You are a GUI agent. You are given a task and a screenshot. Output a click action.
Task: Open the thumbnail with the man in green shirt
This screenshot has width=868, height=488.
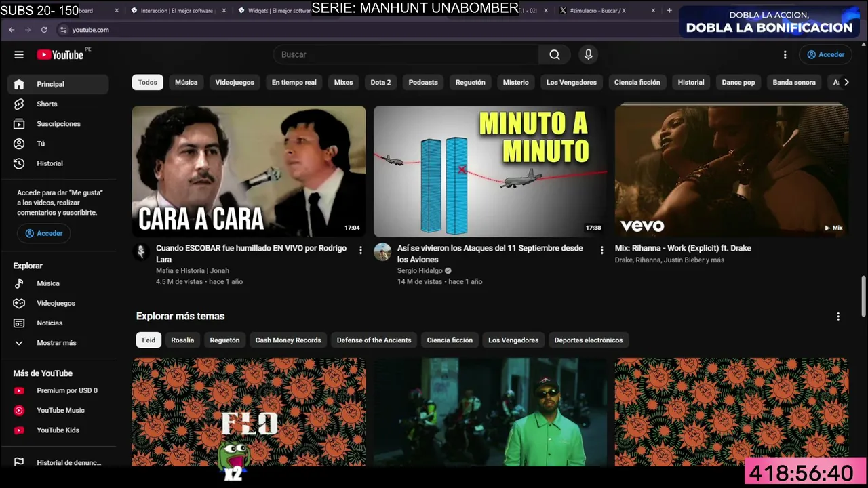[490, 412]
